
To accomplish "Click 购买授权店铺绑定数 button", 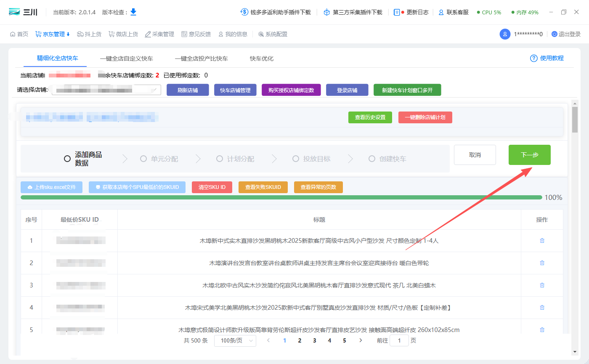I will point(291,90).
